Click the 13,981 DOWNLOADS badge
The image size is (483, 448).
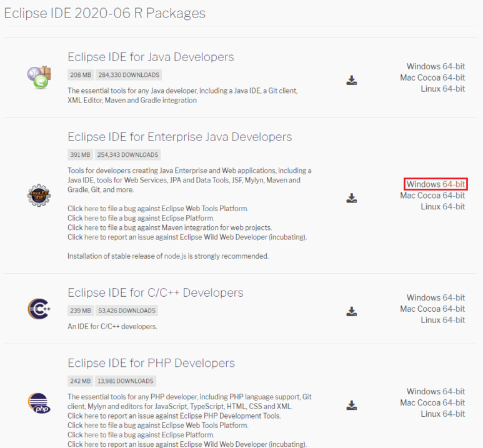click(126, 381)
